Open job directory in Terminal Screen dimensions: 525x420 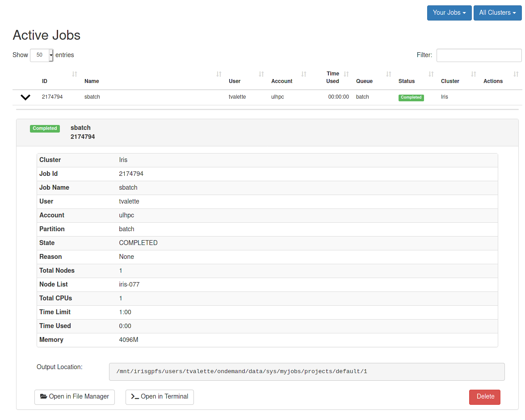pyautogui.click(x=160, y=397)
